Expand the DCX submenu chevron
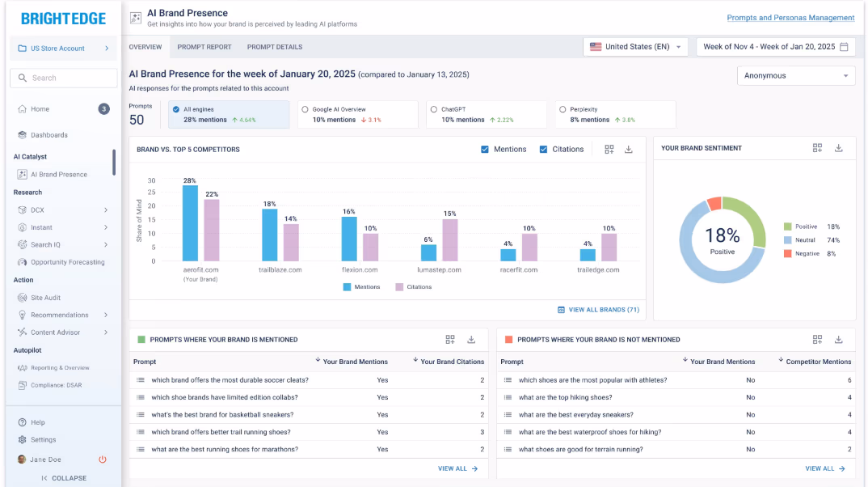868x487 pixels. pyautogui.click(x=106, y=210)
